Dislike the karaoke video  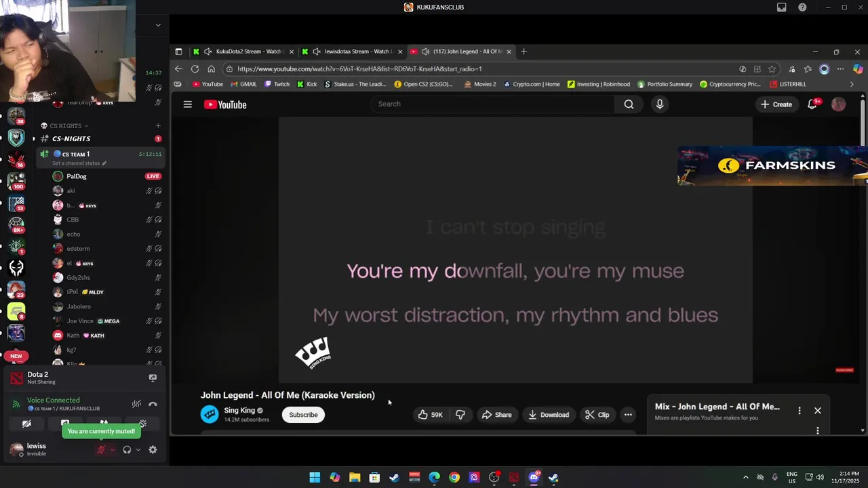pos(460,415)
